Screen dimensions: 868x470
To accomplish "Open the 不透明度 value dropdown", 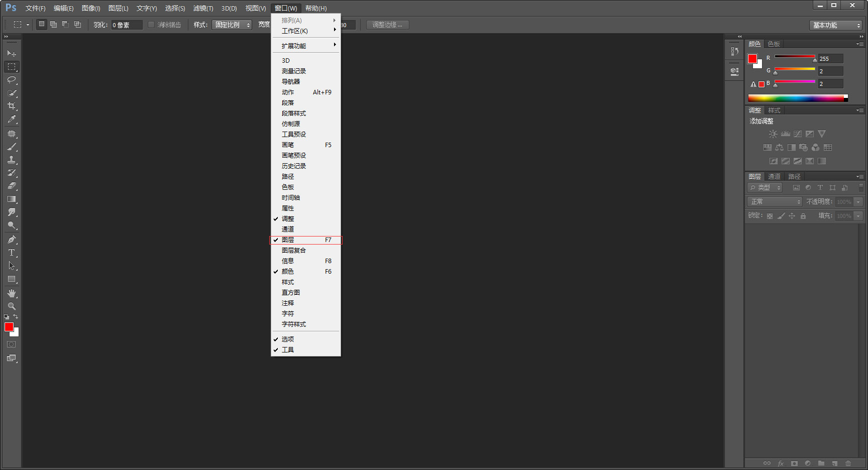I will (x=858, y=201).
